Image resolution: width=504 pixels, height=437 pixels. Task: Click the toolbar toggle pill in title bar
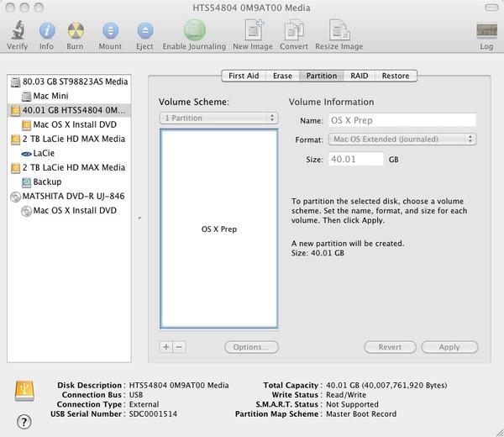(x=491, y=8)
